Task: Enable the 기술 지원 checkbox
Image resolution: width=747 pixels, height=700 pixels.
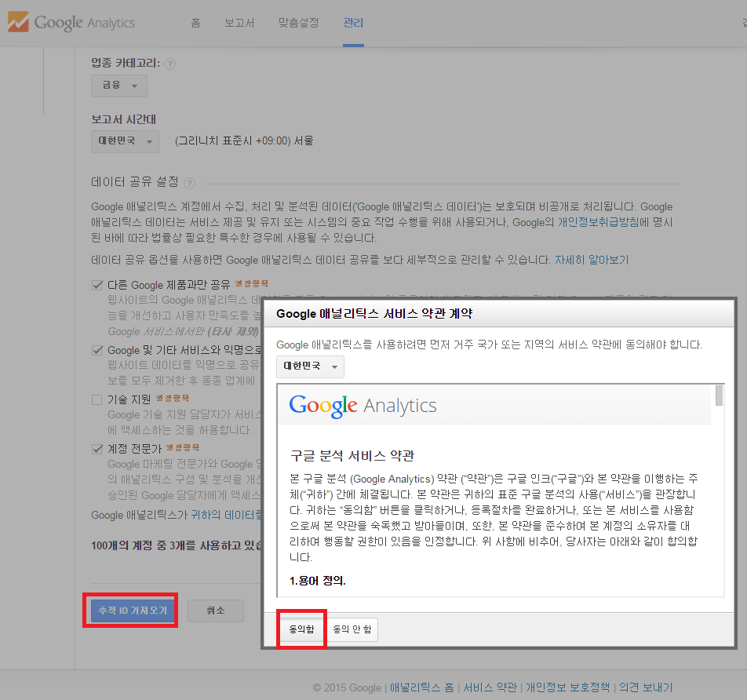Action: 97,399
